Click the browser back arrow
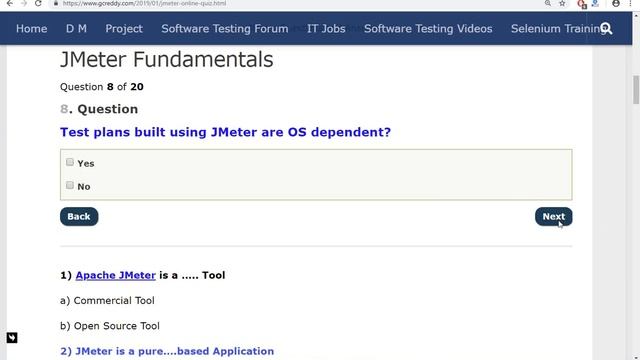 pos(10,3)
